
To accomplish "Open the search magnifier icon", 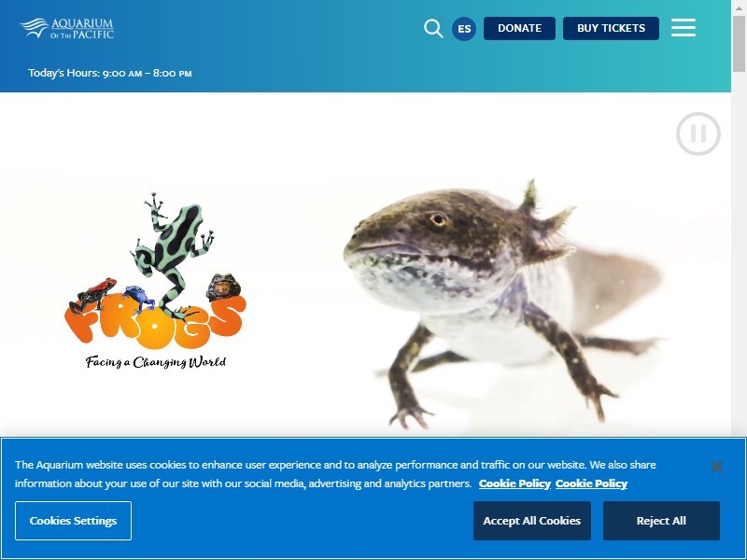I will (433, 28).
